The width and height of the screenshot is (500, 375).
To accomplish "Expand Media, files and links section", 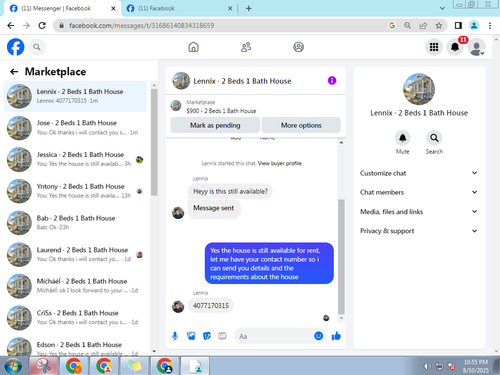I will point(419,212).
